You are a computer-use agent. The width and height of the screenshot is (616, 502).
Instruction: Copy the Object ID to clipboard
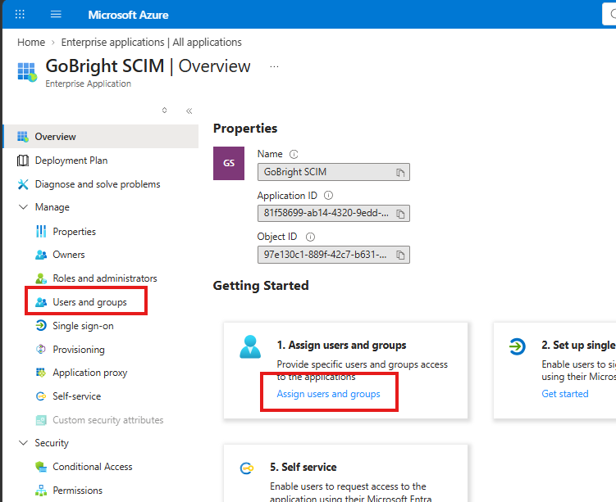[400, 255]
